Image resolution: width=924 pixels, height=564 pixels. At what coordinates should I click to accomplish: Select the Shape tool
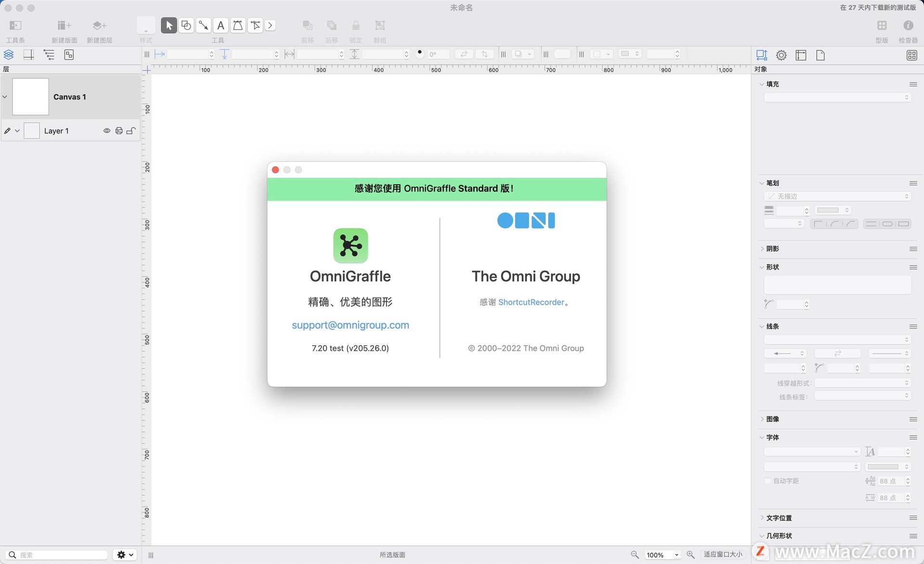[x=186, y=26]
